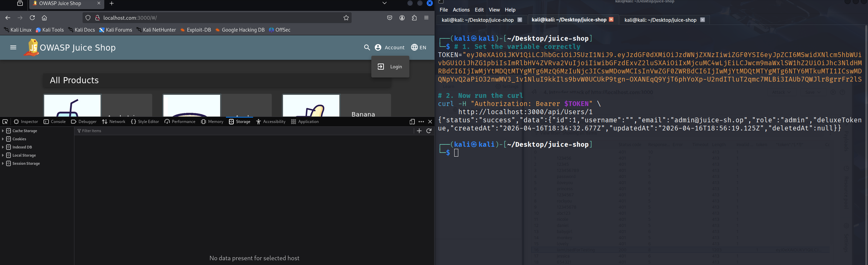Click the Banana product card
The height and width of the screenshot is (265, 868).
click(x=336, y=105)
